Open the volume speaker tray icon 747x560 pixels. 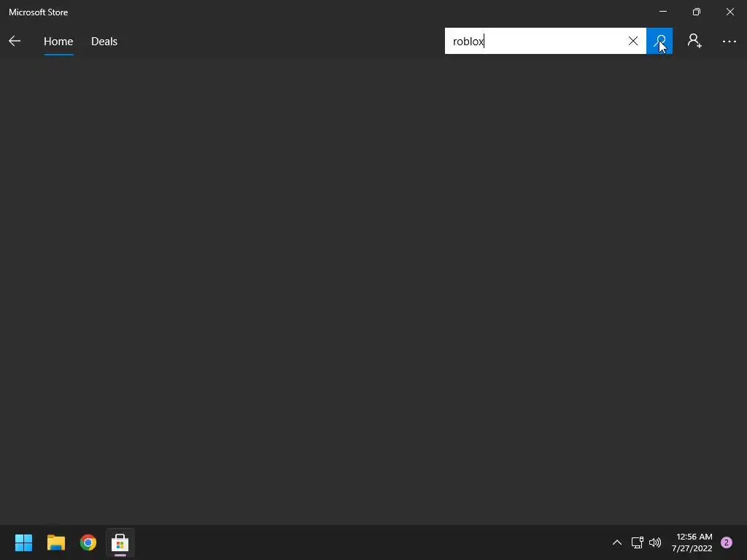(655, 542)
